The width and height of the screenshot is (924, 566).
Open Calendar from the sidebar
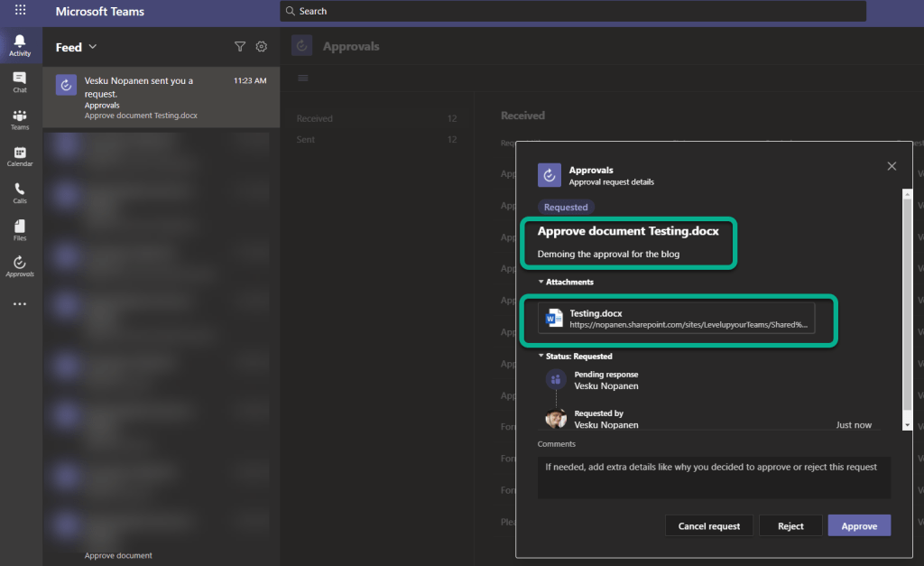pyautogui.click(x=20, y=156)
